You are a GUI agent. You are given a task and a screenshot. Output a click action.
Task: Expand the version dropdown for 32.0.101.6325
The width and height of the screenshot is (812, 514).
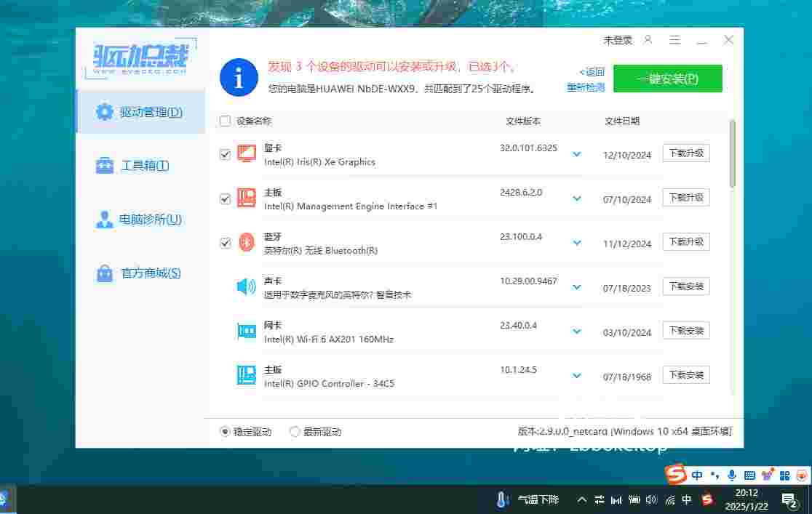pyautogui.click(x=577, y=154)
